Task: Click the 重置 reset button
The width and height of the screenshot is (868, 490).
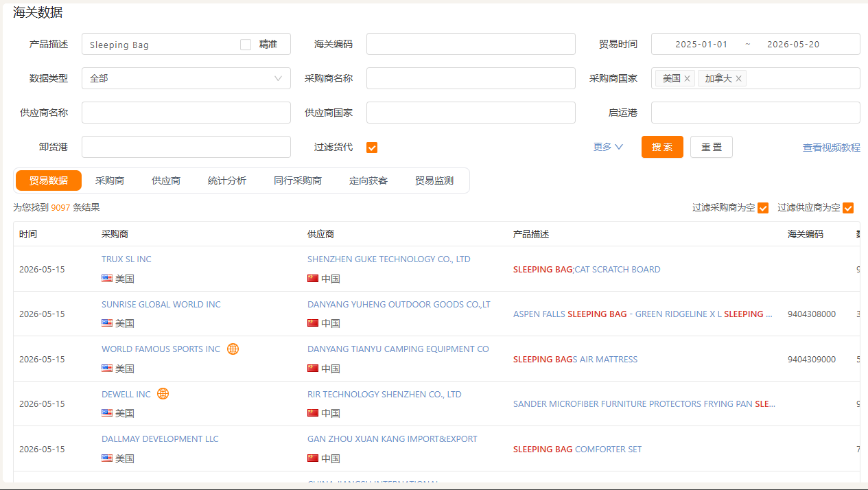Action: (712, 147)
